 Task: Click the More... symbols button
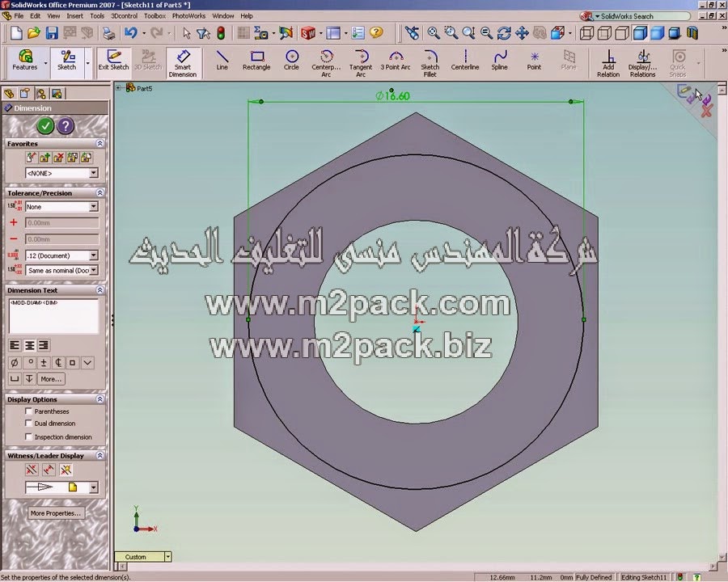point(51,379)
